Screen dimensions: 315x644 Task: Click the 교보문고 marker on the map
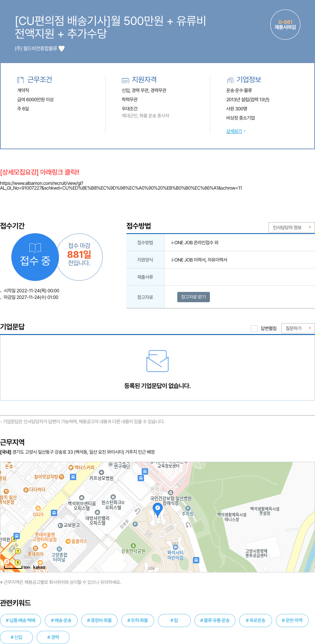pyautogui.click(x=61, y=525)
